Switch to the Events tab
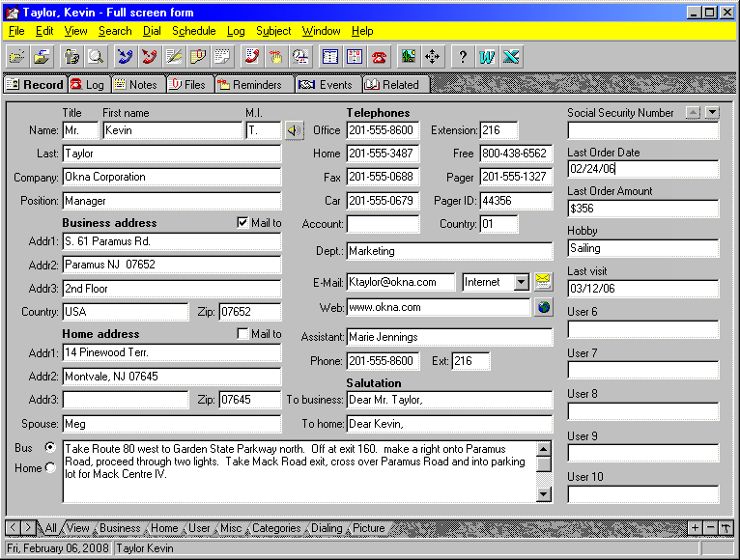This screenshot has width=740, height=560. pyautogui.click(x=327, y=84)
